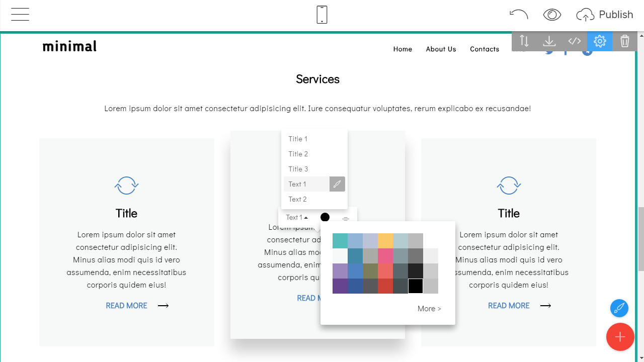This screenshot has width=644, height=362.
Task: Click the blue theme brush button
Action: point(619,308)
